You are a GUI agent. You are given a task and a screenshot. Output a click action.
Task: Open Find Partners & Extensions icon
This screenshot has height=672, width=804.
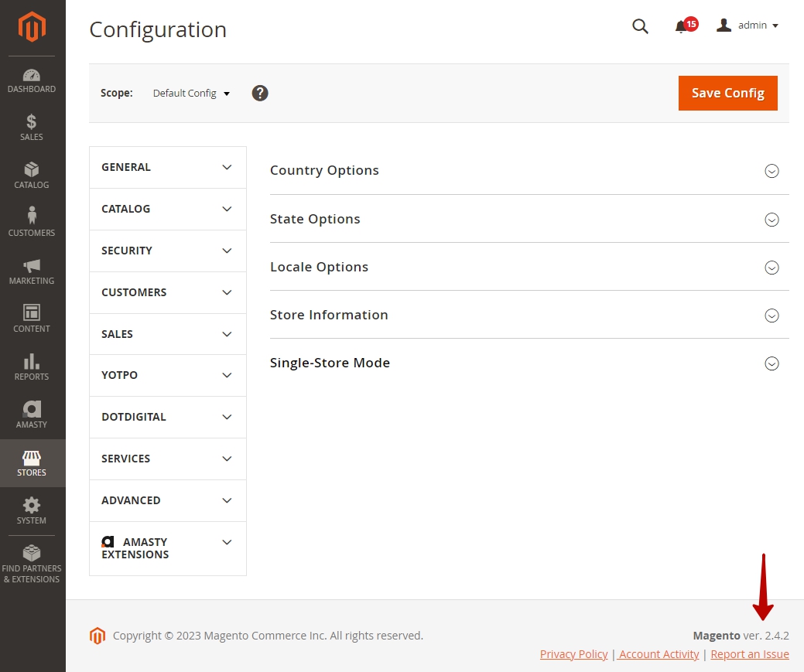32,565
